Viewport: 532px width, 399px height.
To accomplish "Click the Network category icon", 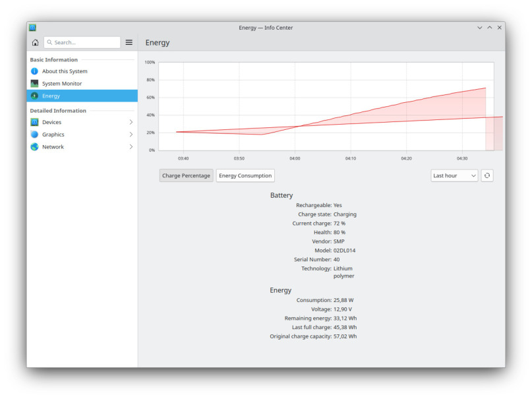I will click(x=34, y=147).
